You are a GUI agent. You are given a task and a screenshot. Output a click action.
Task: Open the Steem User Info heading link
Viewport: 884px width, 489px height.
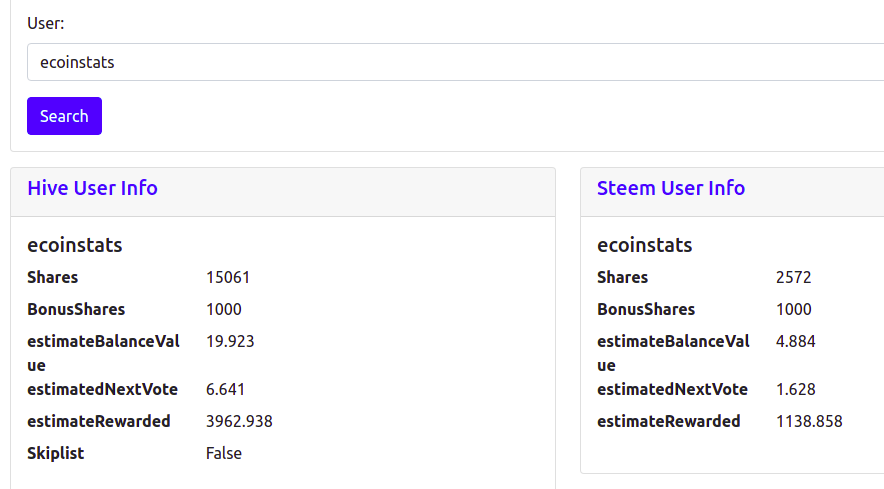pyautogui.click(x=671, y=188)
